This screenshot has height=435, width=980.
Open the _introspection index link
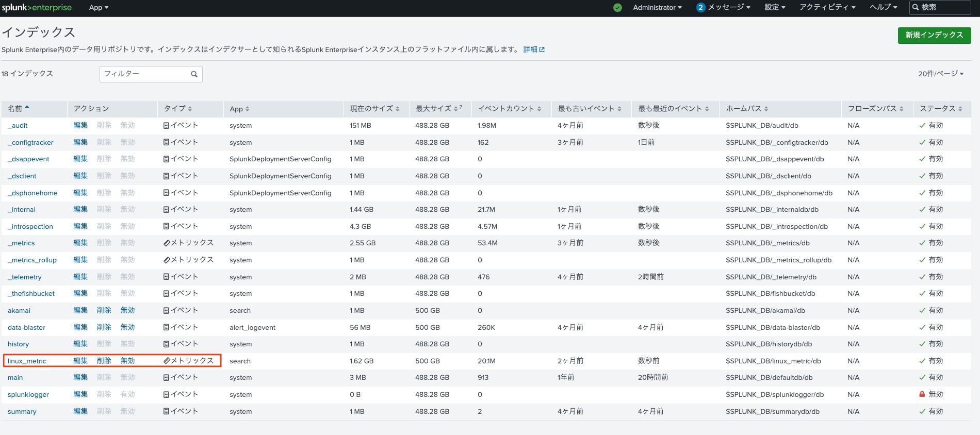[30, 226]
